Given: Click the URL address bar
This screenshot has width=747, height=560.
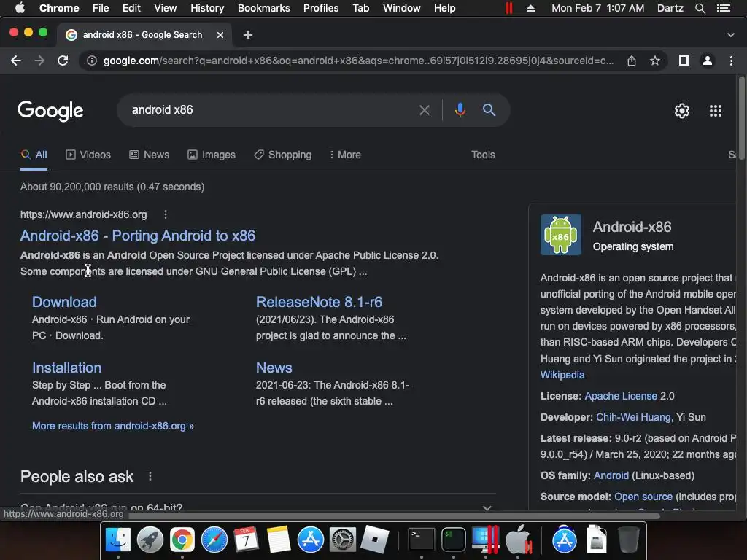Looking at the screenshot, I should 358,61.
